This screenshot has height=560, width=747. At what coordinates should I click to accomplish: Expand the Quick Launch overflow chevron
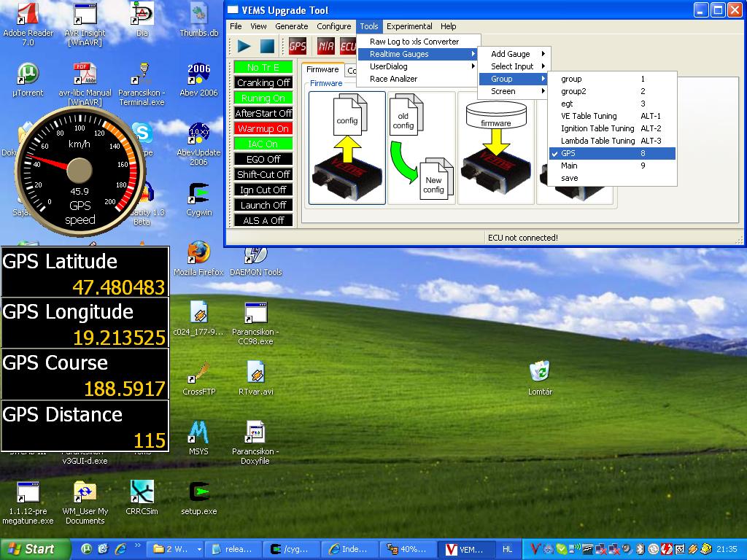coord(138,545)
